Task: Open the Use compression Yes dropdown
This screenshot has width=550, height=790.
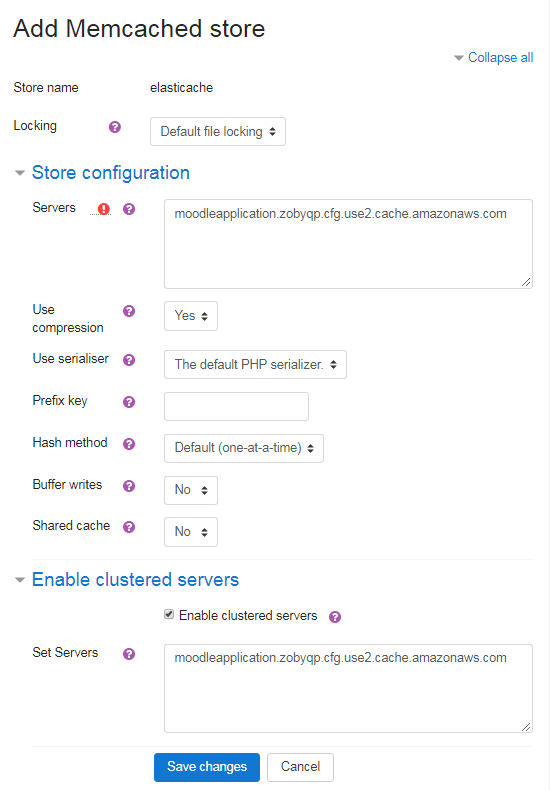Action: click(x=191, y=316)
